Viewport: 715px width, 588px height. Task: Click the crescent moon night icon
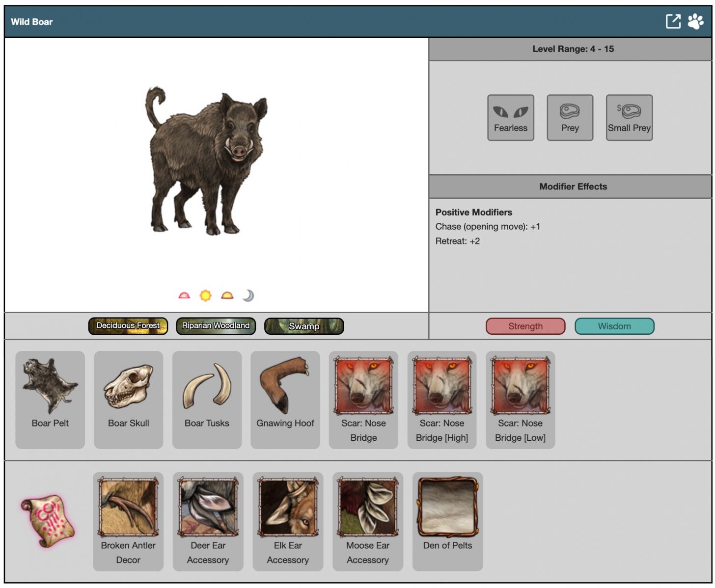click(x=248, y=295)
